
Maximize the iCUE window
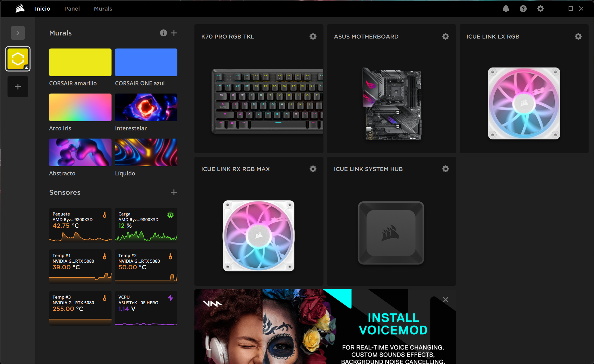point(571,9)
